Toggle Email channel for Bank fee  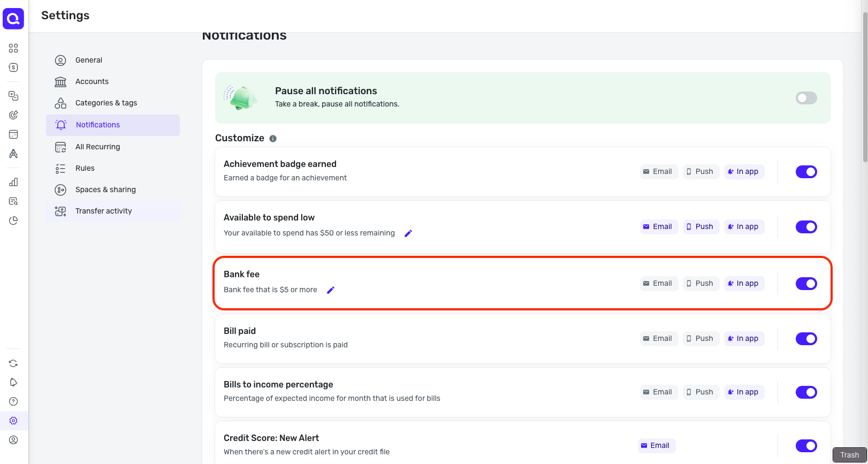click(x=658, y=284)
